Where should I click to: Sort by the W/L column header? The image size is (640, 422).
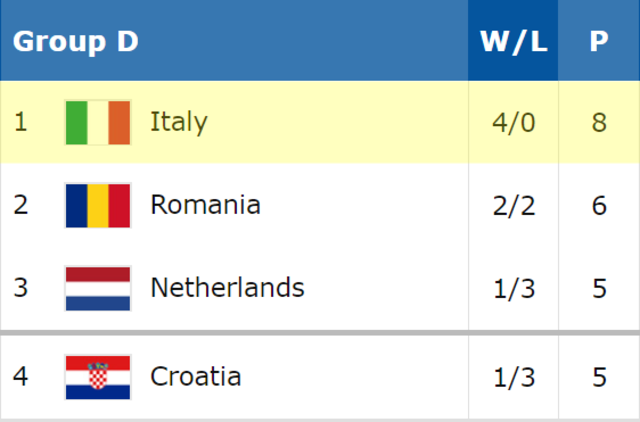513,40
